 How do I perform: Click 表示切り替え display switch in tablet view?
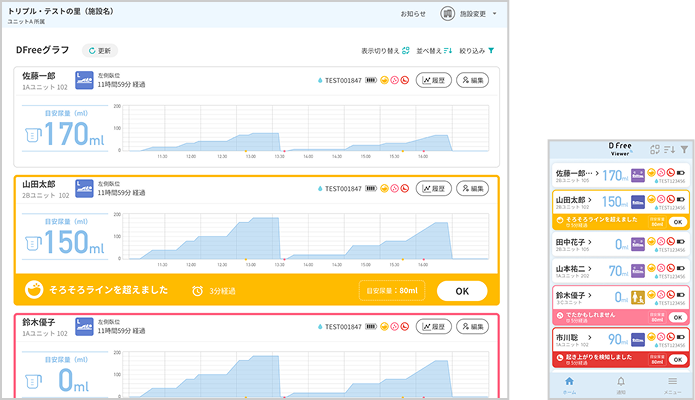pos(385,51)
